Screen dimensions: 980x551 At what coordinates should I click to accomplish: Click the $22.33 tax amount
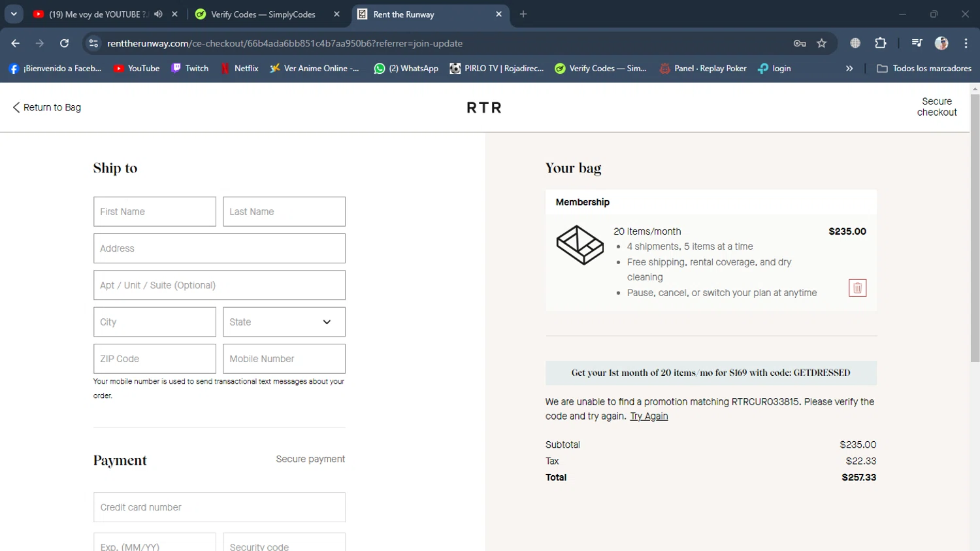861,461
